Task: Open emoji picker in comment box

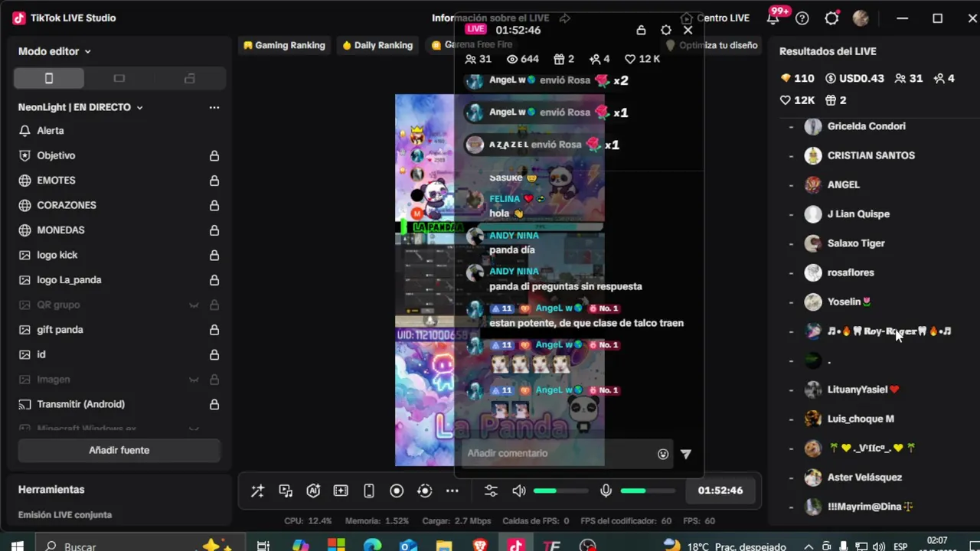Action: (663, 454)
